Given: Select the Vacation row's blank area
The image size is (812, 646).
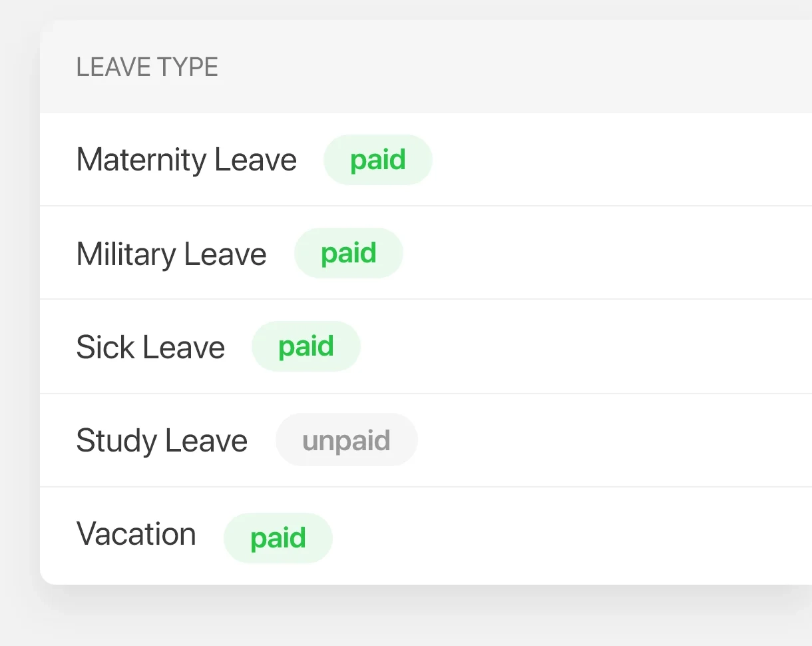Looking at the screenshot, I should pyautogui.click(x=572, y=536).
